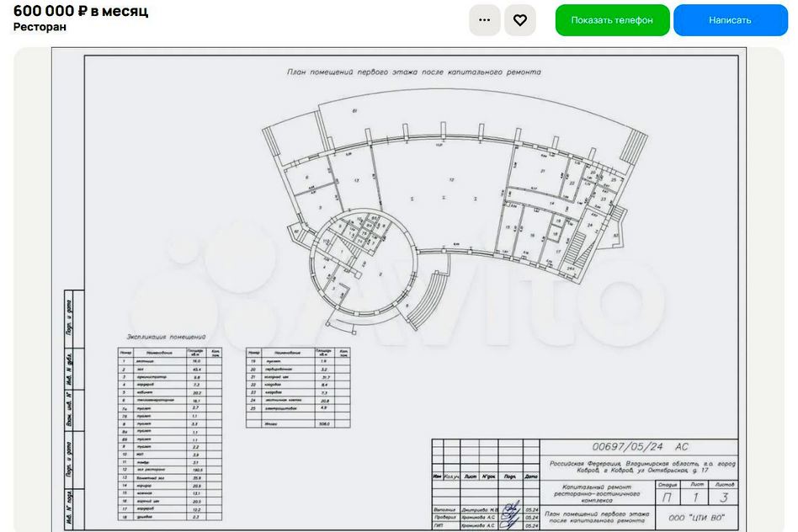Click the address text in title block
This screenshot has height=532, width=798.
(x=642, y=467)
